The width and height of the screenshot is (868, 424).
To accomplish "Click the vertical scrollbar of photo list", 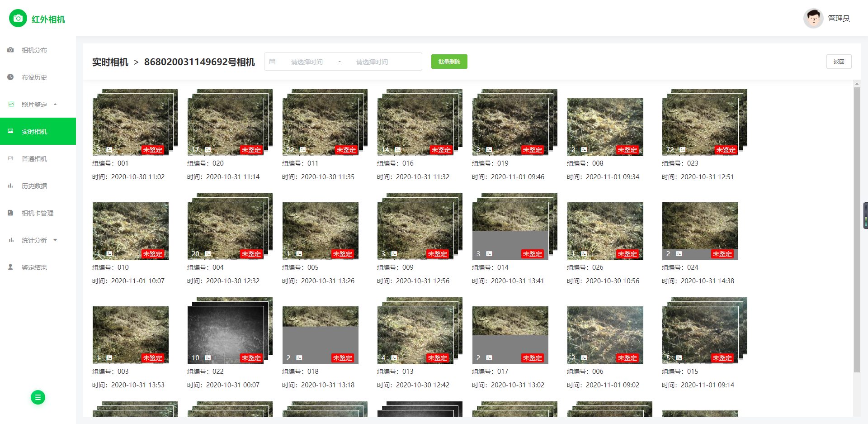I will tap(856, 230).
